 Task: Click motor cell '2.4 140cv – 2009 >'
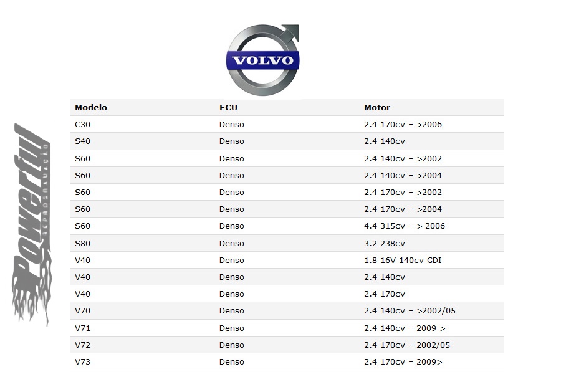point(405,328)
